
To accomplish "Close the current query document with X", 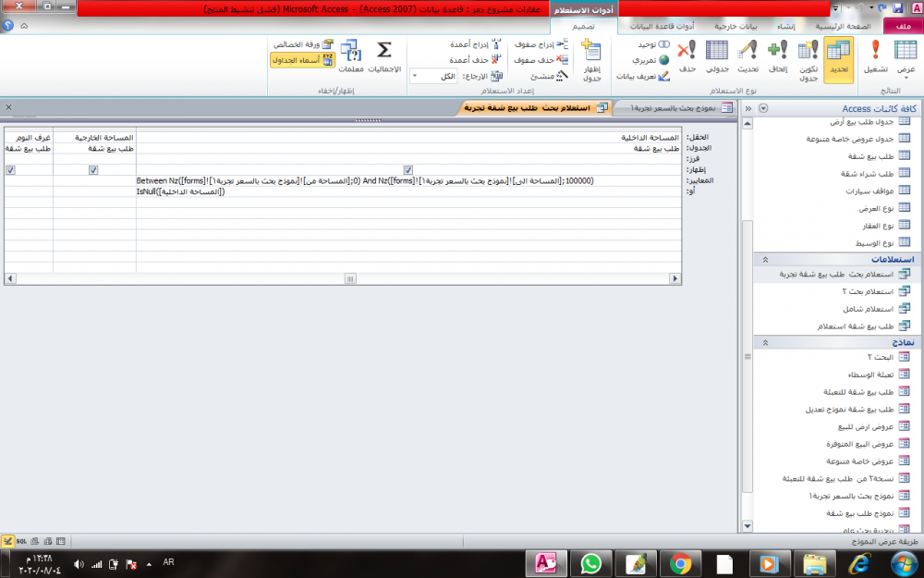I will coord(8,107).
